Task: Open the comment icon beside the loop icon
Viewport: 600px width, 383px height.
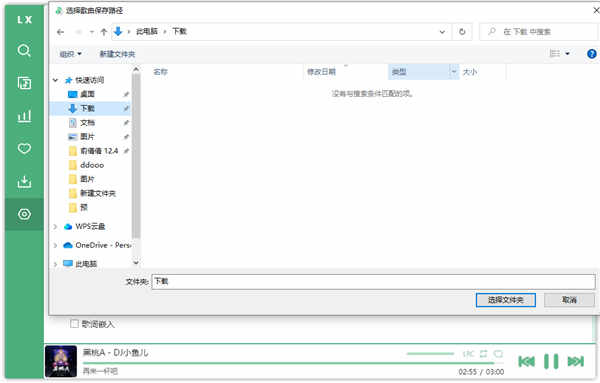Action: pyautogui.click(x=498, y=354)
